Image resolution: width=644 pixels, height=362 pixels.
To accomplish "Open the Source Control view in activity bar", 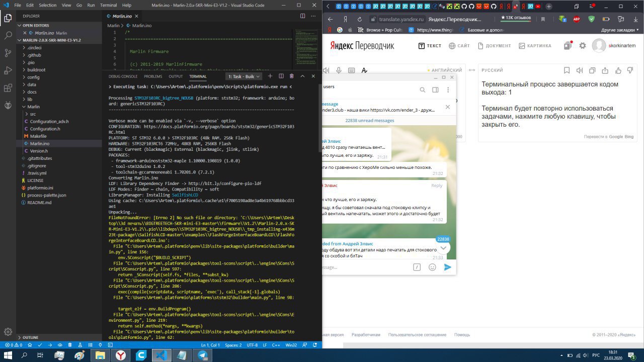I will click(8, 53).
